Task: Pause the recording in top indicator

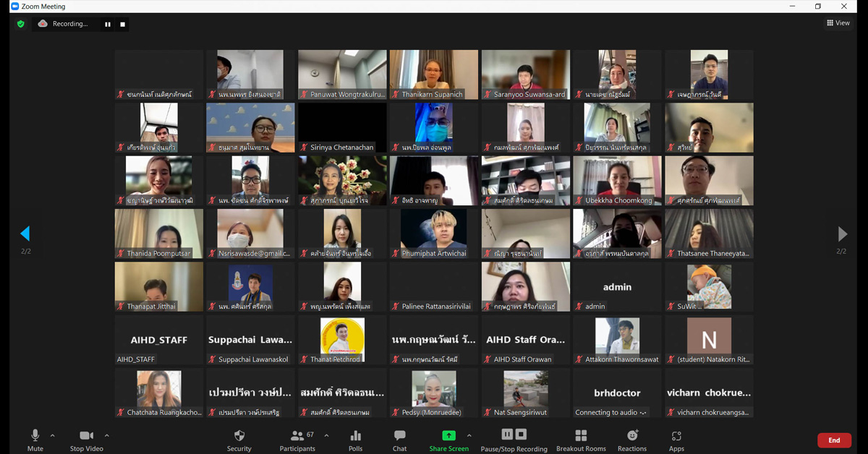Action: 108,24
